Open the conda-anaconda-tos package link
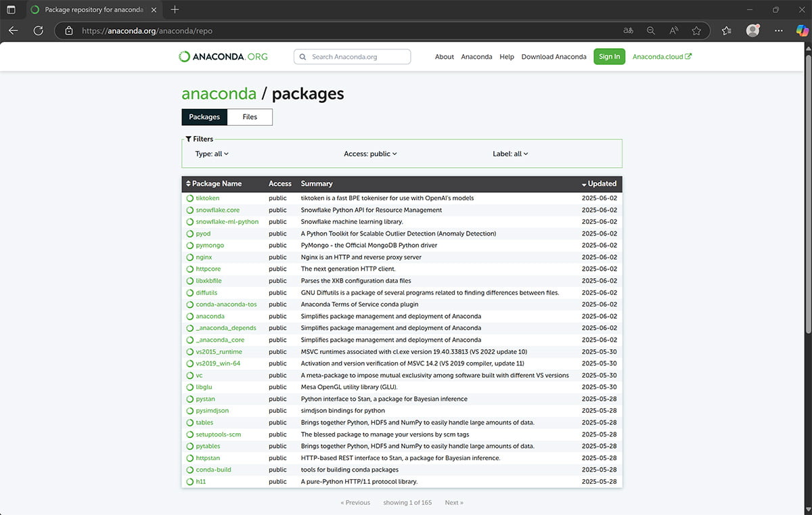The width and height of the screenshot is (812, 515). [x=226, y=305]
